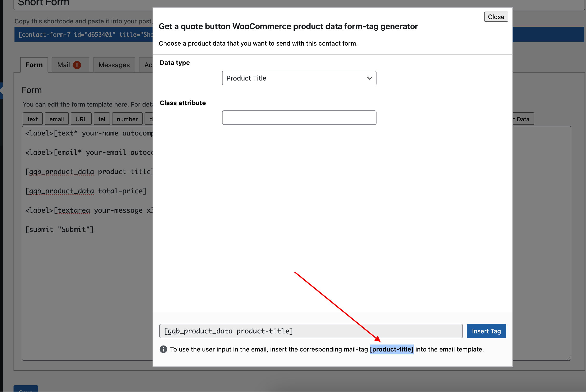Select the generated gqb_product_data tag field
The width and height of the screenshot is (586, 392).
pyautogui.click(x=311, y=331)
